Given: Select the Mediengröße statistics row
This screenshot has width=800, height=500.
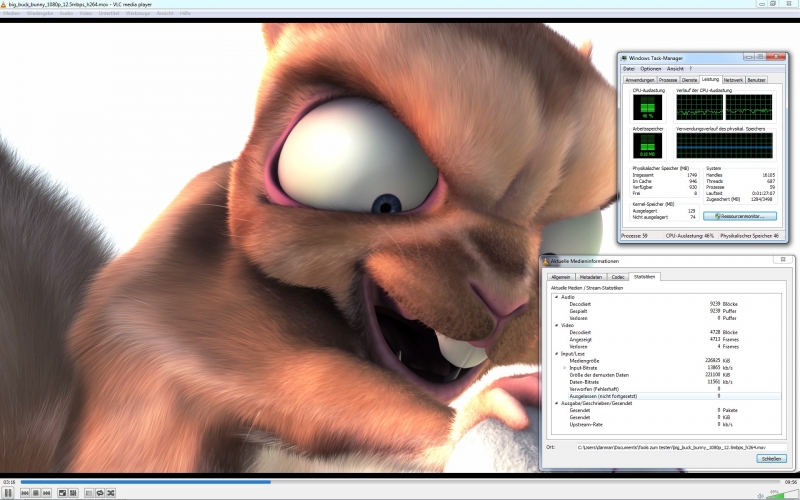Looking at the screenshot, I should (x=666, y=361).
